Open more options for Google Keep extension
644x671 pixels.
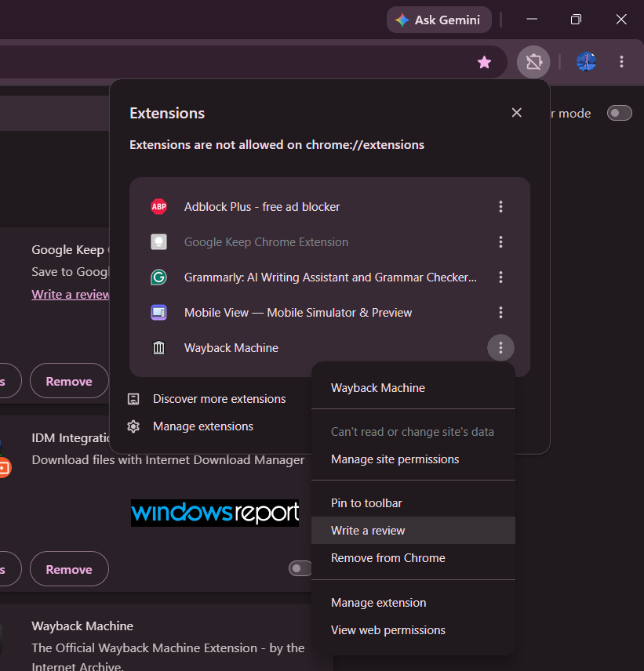[x=500, y=242]
